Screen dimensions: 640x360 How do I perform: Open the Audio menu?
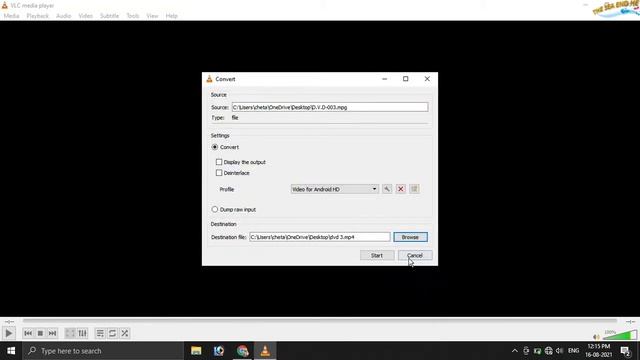point(63,16)
